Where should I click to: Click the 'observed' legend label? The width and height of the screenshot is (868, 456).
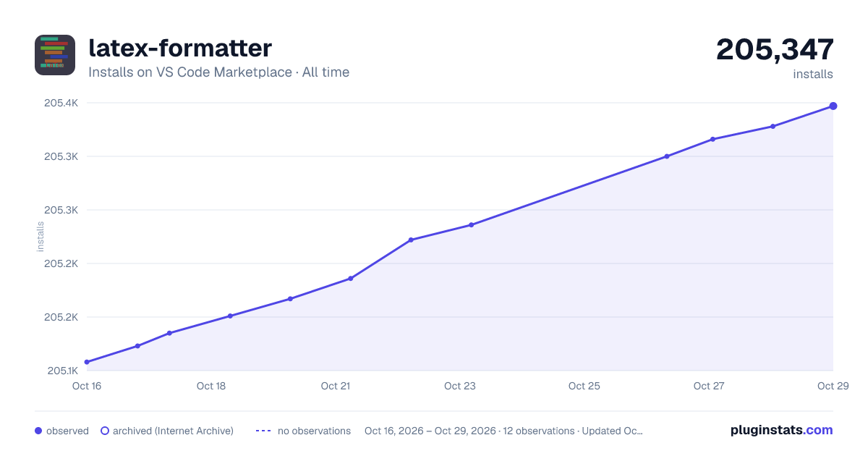[67, 431]
